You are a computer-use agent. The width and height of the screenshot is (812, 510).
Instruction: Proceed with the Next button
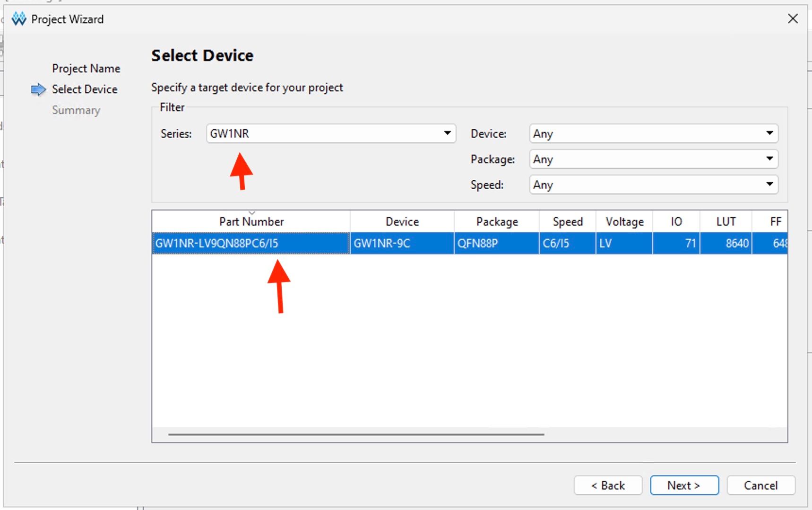[x=684, y=485]
